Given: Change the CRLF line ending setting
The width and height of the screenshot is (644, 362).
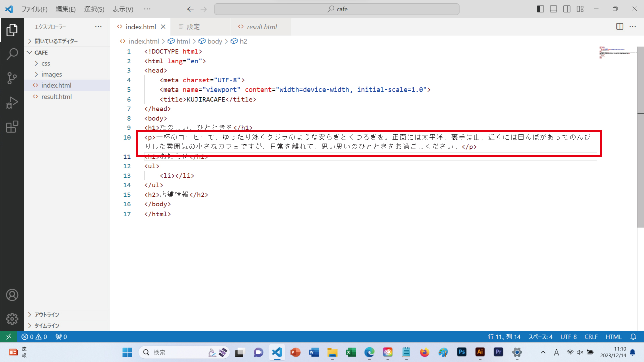Looking at the screenshot, I should click(591, 337).
